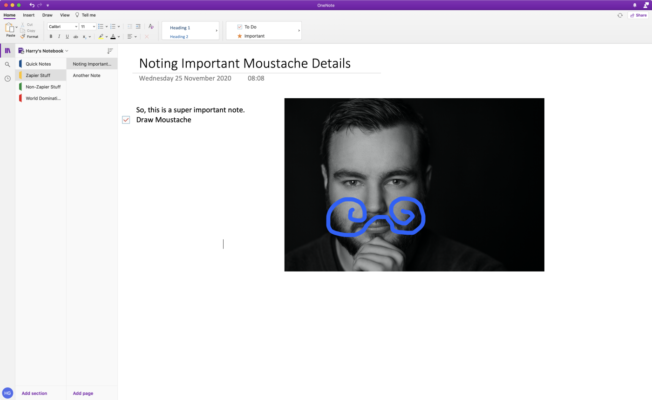Image resolution: width=652 pixels, height=400 pixels.
Task: Open the font size dropdown
Action: click(88, 27)
